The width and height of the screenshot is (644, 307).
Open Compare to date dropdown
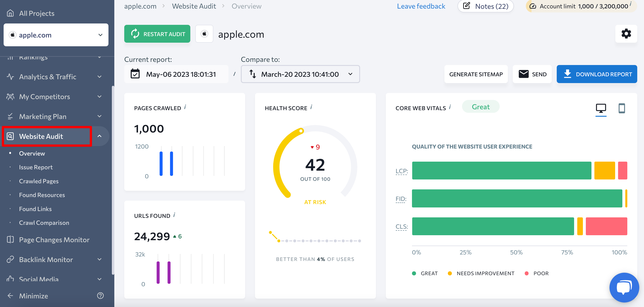point(300,74)
